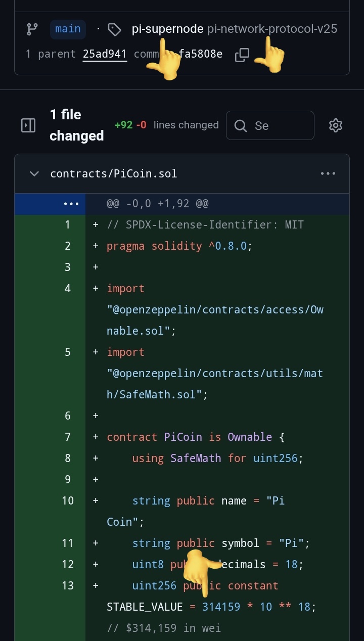The image size is (364, 641).
Task: Open the main branch link
Action: pos(68,29)
